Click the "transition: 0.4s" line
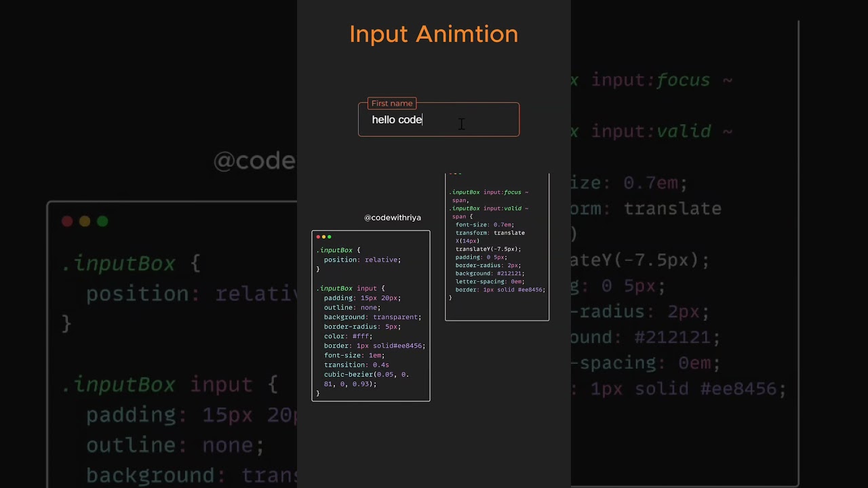The width and height of the screenshot is (868, 488). [356, 365]
